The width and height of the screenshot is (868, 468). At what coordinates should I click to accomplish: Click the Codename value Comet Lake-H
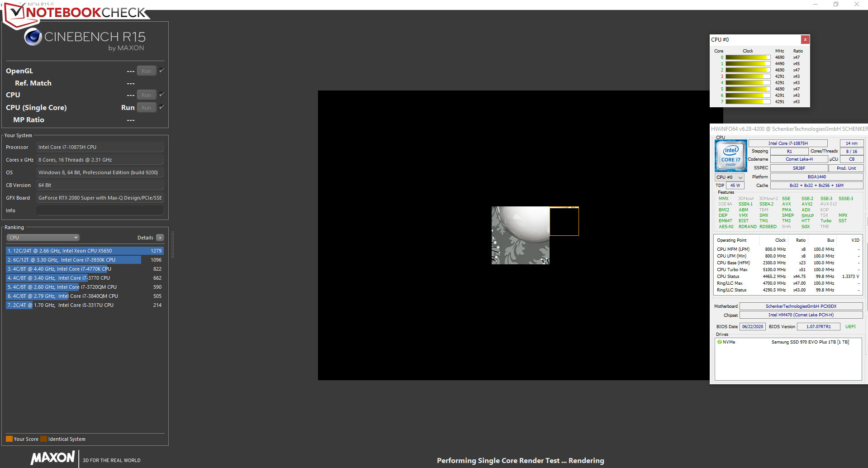point(799,159)
